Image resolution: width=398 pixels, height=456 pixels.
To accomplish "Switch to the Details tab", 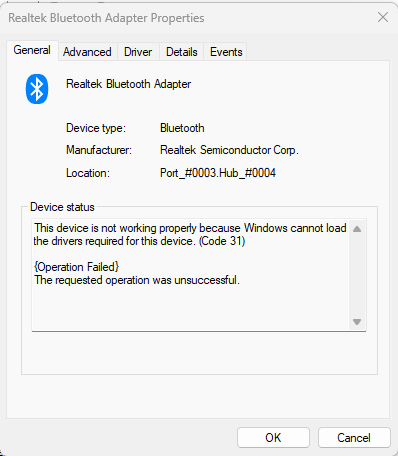I will (x=182, y=52).
